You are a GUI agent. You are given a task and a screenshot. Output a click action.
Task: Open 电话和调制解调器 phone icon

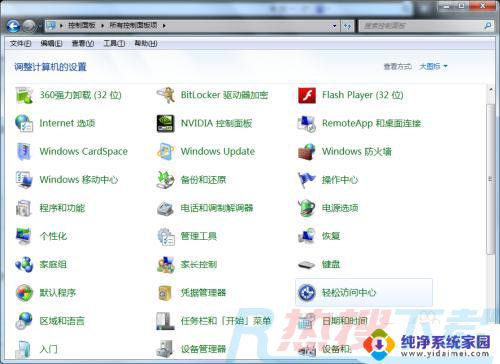point(166,208)
